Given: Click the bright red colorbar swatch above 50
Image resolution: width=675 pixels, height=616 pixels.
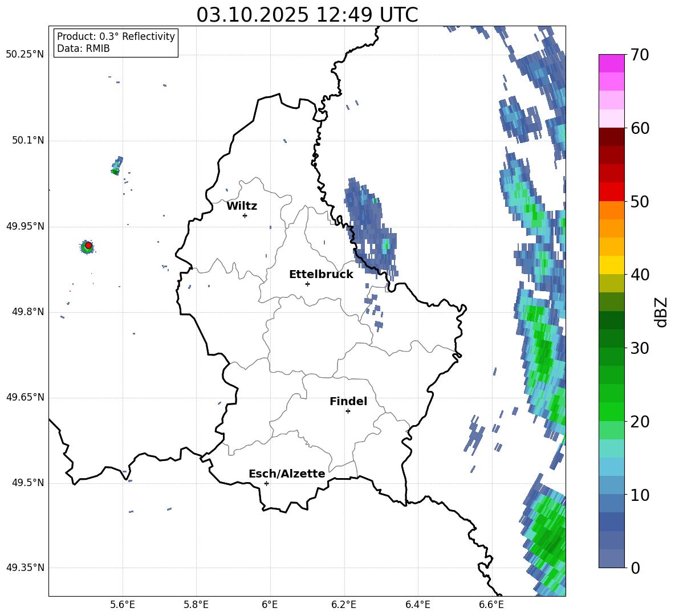Looking at the screenshot, I should tap(611, 192).
